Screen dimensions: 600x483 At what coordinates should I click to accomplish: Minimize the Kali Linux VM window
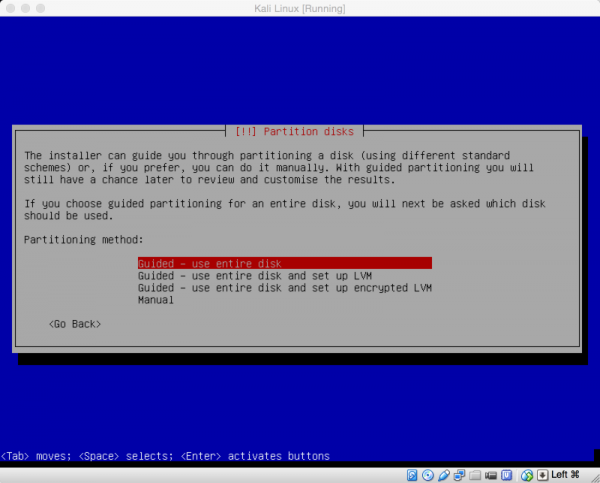(25, 8)
